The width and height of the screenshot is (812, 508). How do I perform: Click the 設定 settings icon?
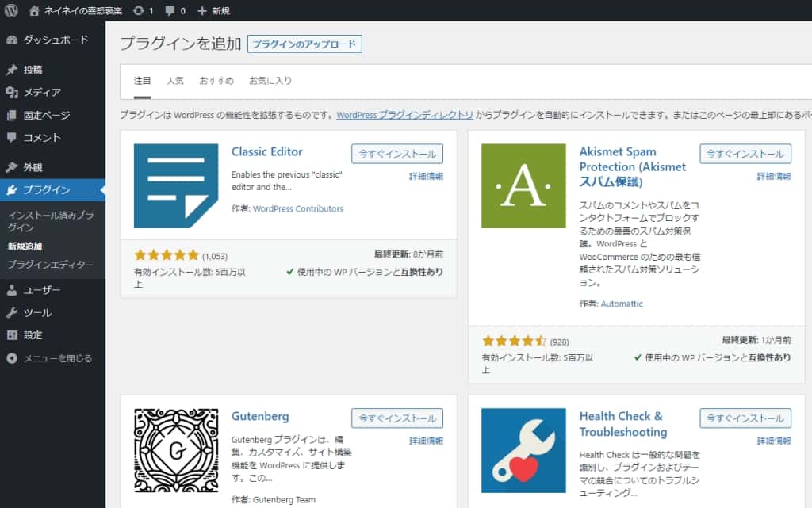click(x=12, y=335)
